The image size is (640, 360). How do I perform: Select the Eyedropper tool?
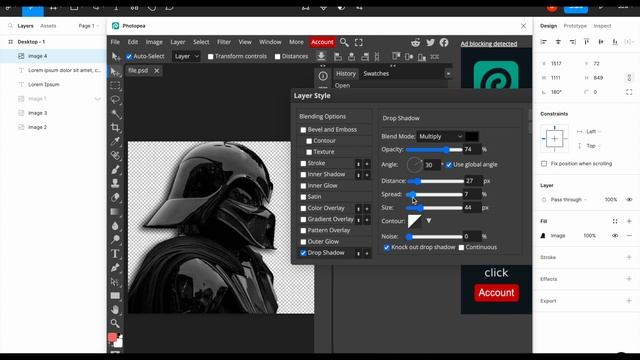pyautogui.click(x=116, y=141)
